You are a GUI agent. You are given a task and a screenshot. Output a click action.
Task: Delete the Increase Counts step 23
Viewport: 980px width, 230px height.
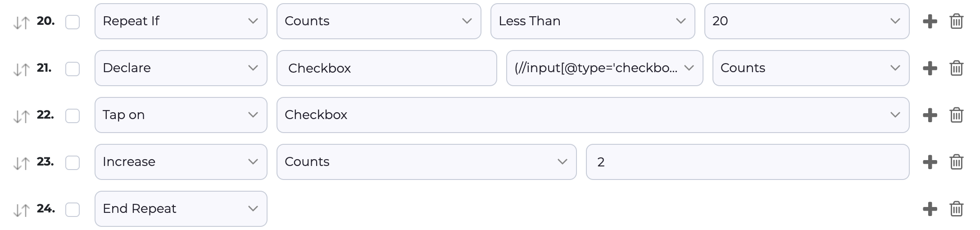pyautogui.click(x=956, y=162)
